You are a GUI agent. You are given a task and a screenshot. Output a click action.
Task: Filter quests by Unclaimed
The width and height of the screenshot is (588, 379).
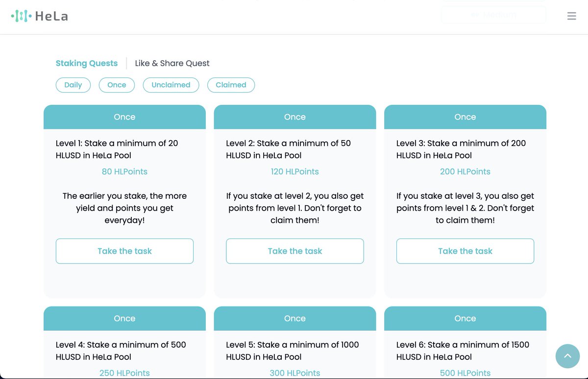tap(171, 85)
